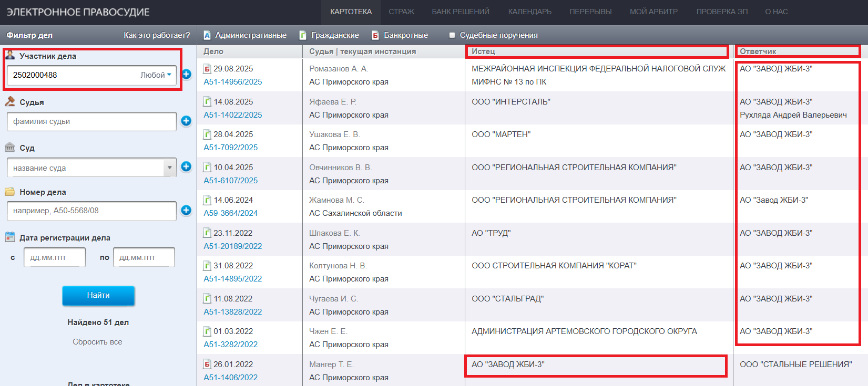This screenshot has height=386, width=868.
Task: Click the calendar icon for registration date
Action: pos(10,237)
